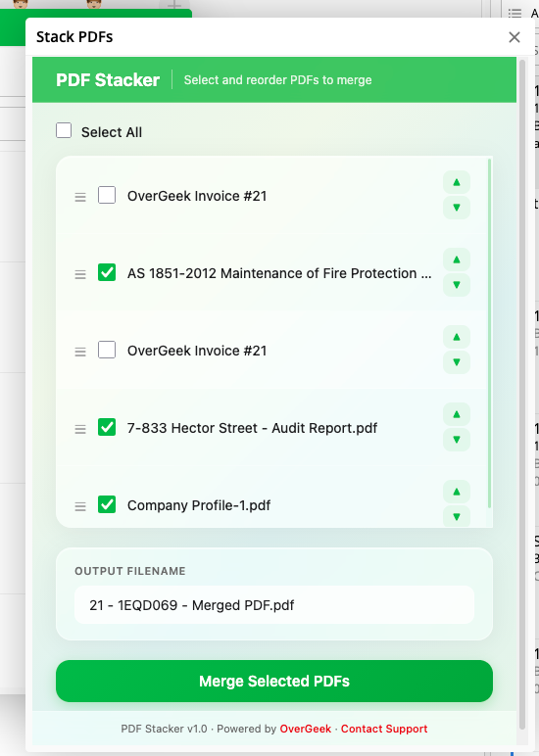Move up OverGeek Invoice #21 below AS 1851-2012
Image resolution: width=539 pixels, height=756 pixels.
[457, 337]
